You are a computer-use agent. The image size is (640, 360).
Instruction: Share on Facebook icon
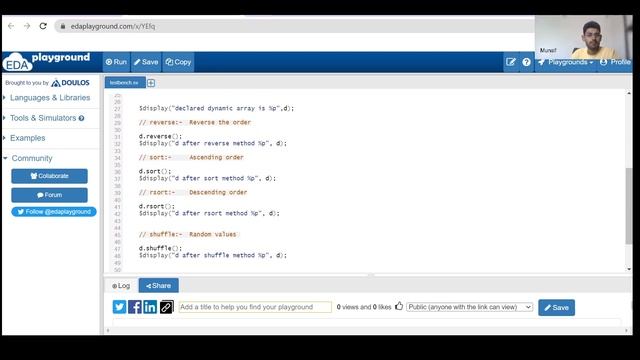click(x=135, y=307)
